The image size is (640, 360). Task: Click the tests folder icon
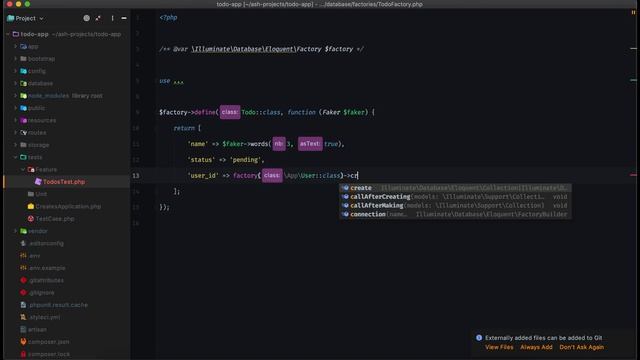point(23,157)
